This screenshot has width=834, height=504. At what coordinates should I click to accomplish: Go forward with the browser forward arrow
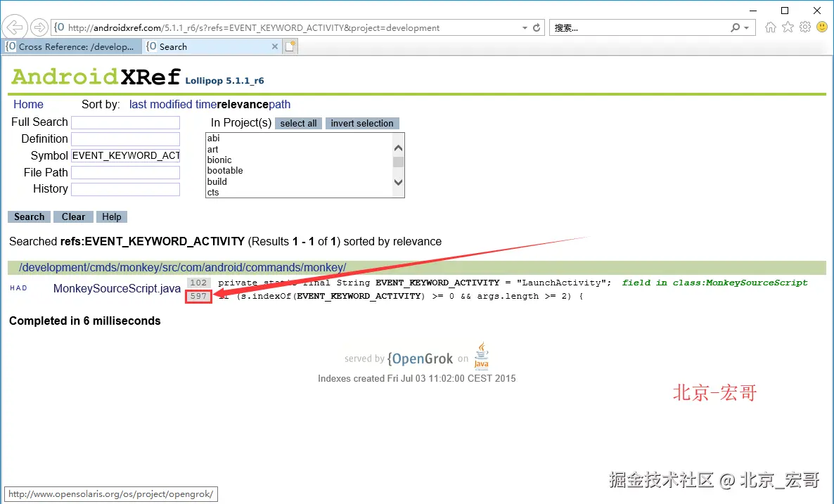click(39, 27)
